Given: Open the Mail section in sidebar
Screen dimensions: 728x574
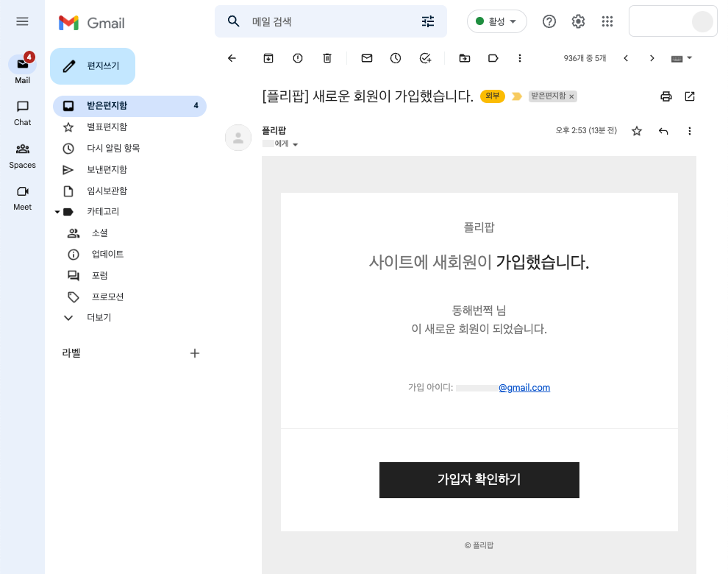Looking at the screenshot, I should [x=22, y=68].
